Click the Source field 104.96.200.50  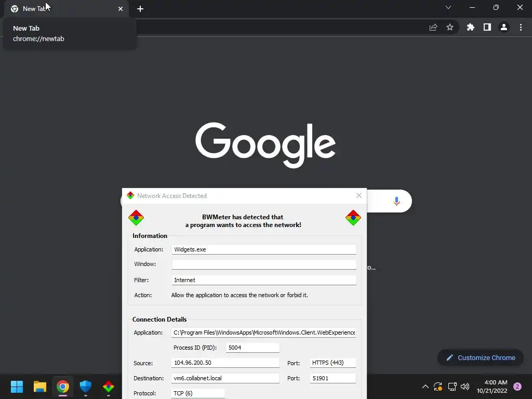(225, 363)
